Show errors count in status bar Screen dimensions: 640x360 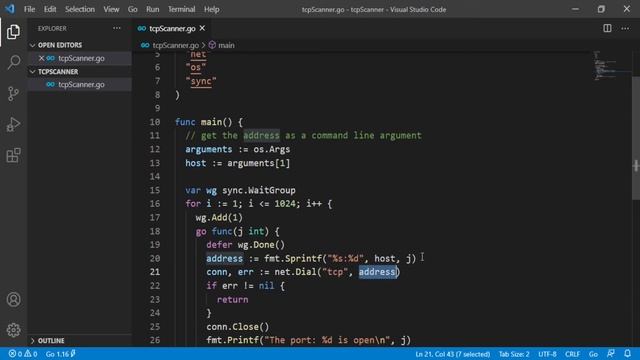click(x=16, y=354)
